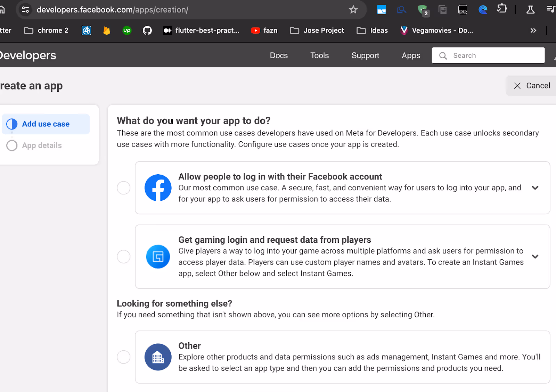This screenshot has width=556, height=392.
Task: Open the blue circular 4 bookmark icon
Action: coord(86,31)
